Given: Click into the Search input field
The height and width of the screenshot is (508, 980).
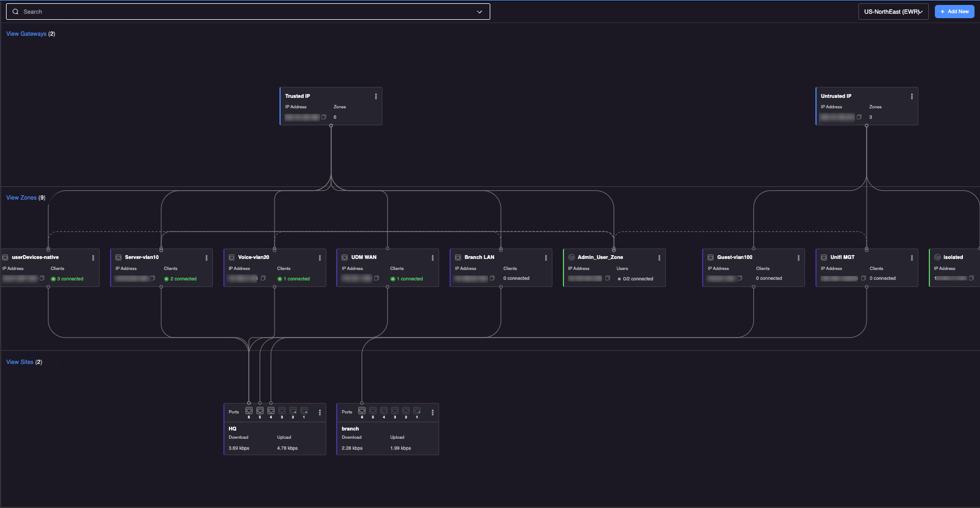Looking at the screenshot, I should (242, 12).
